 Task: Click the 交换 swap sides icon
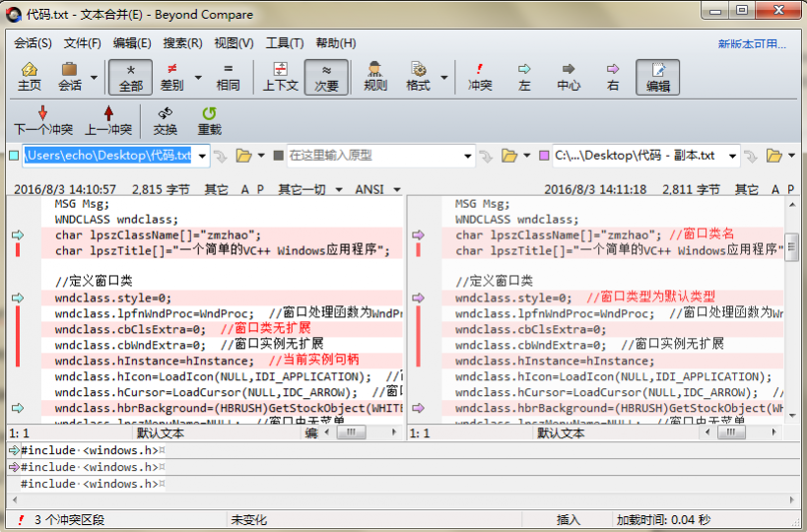click(166, 121)
